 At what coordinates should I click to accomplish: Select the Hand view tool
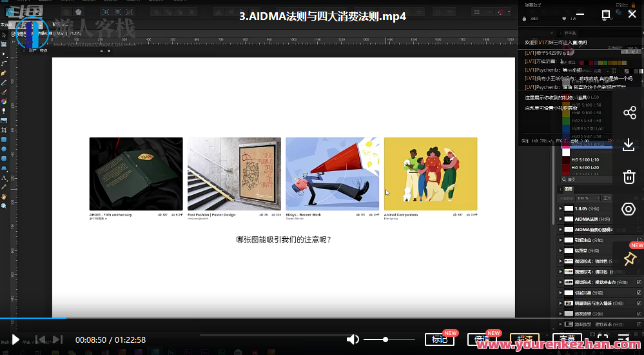4,197
